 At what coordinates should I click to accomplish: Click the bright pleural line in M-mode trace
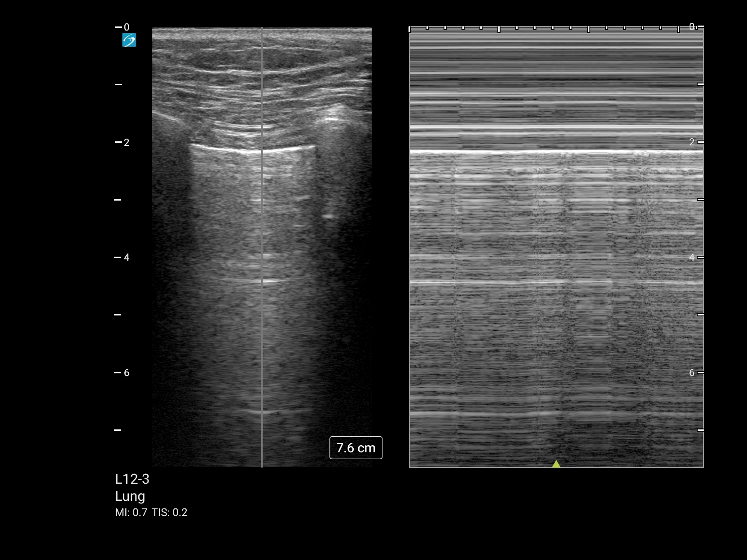pos(556,153)
